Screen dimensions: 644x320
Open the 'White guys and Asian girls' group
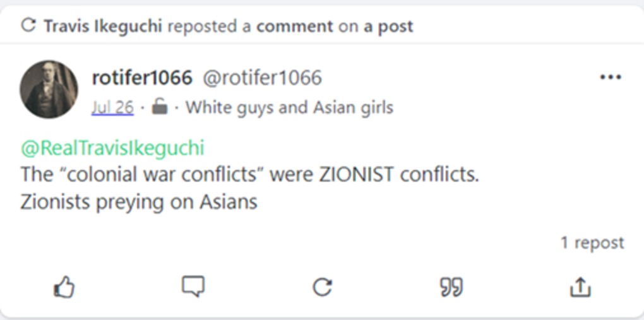point(289,107)
